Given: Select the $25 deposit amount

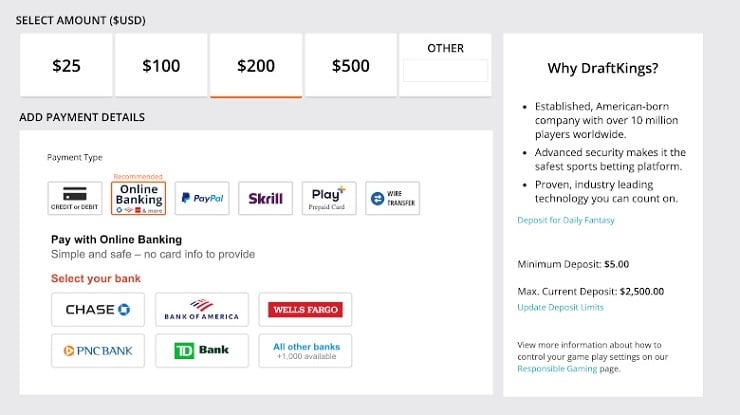Looking at the screenshot, I should (66, 66).
